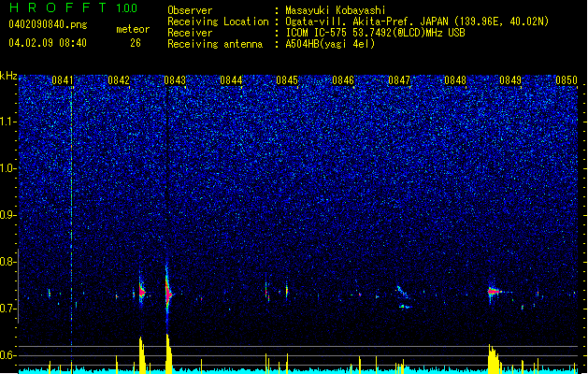Click the diagonal echo trace near 0847
Image resolution: width=588 pixels, height=374 pixels.
point(403,293)
